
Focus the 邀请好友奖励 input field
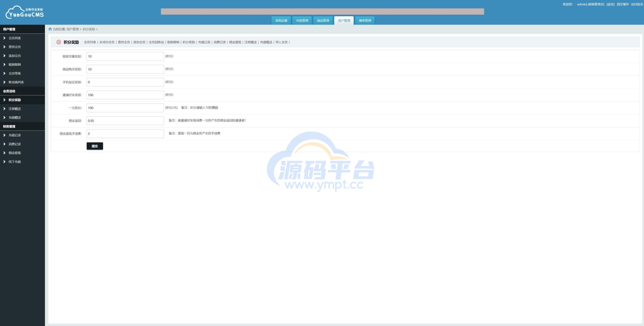pos(125,95)
